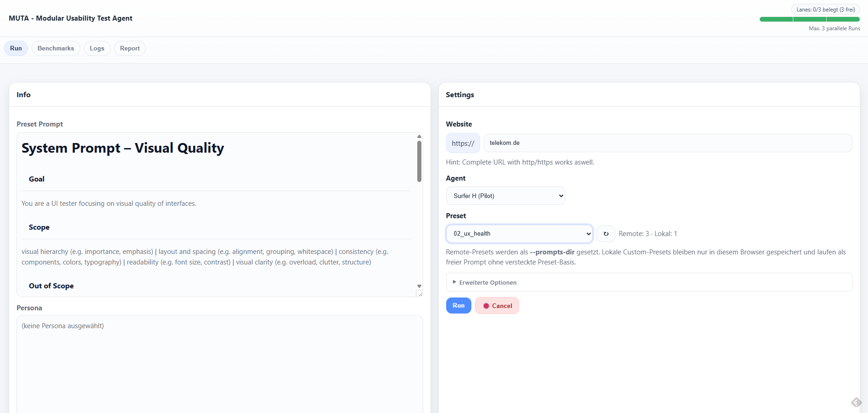Expand the Erweiterte Optionen section

649,282
